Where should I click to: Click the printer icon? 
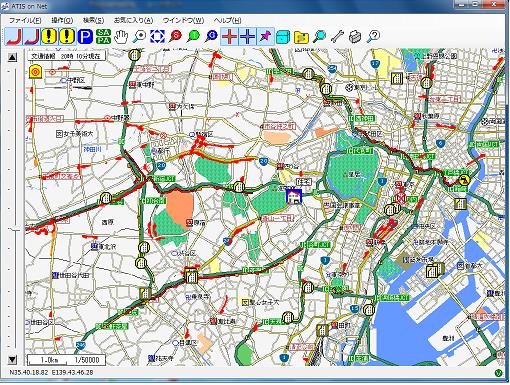click(355, 36)
